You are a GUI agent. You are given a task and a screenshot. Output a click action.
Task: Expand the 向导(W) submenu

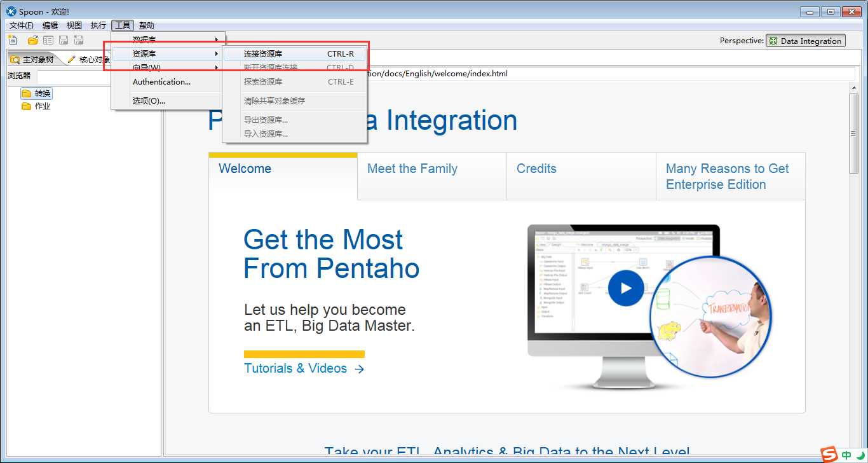168,68
